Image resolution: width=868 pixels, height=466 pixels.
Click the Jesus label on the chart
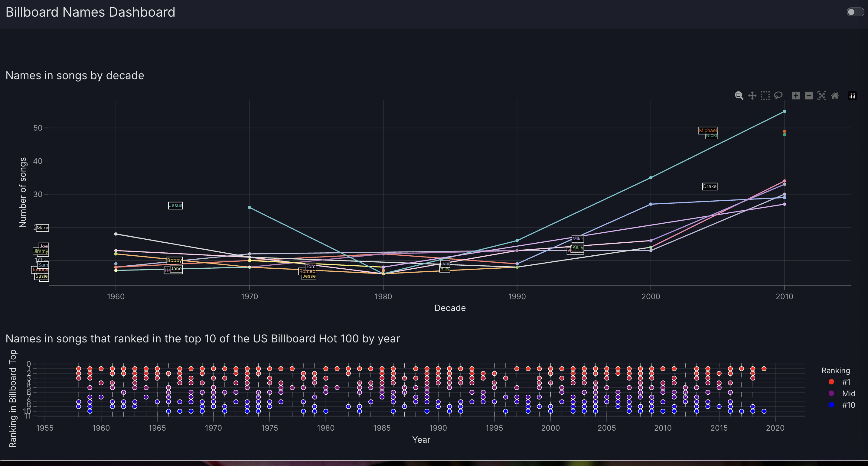pyautogui.click(x=175, y=205)
